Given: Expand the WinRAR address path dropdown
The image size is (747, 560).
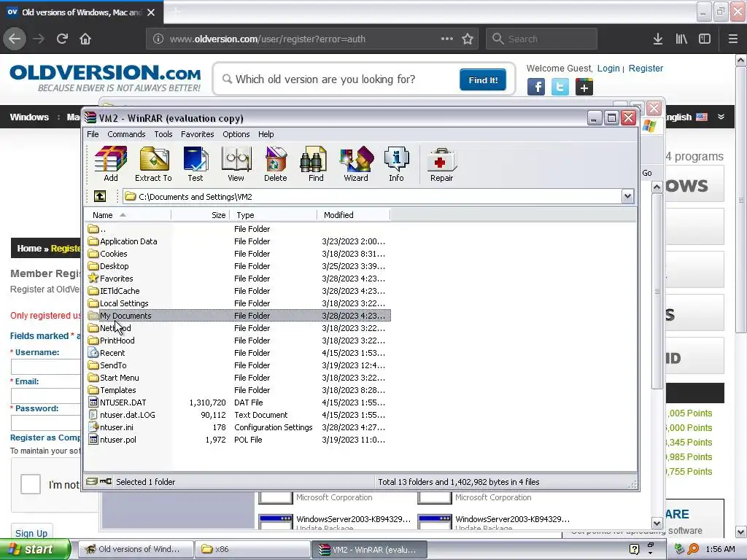Looking at the screenshot, I should tap(627, 195).
